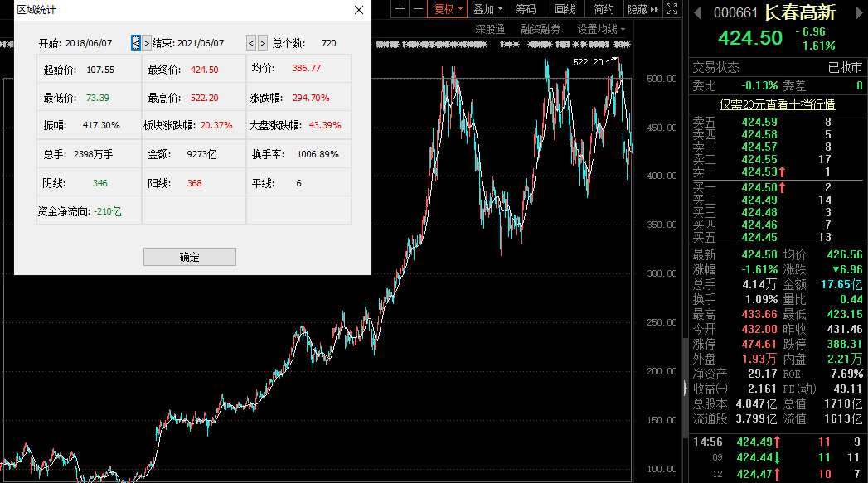Expand the 设置均线 dropdown
This screenshot has height=483, width=868.
tap(601, 29)
